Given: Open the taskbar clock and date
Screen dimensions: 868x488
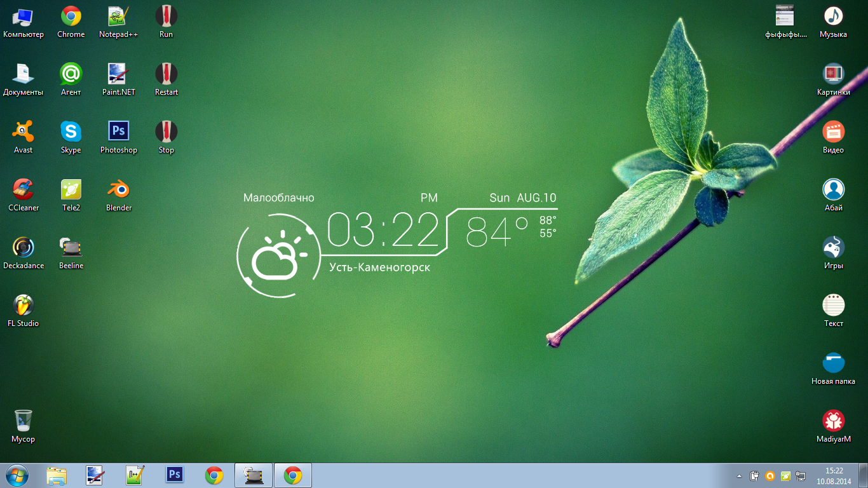Looking at the screenshot, I should [x=834, y=475].
